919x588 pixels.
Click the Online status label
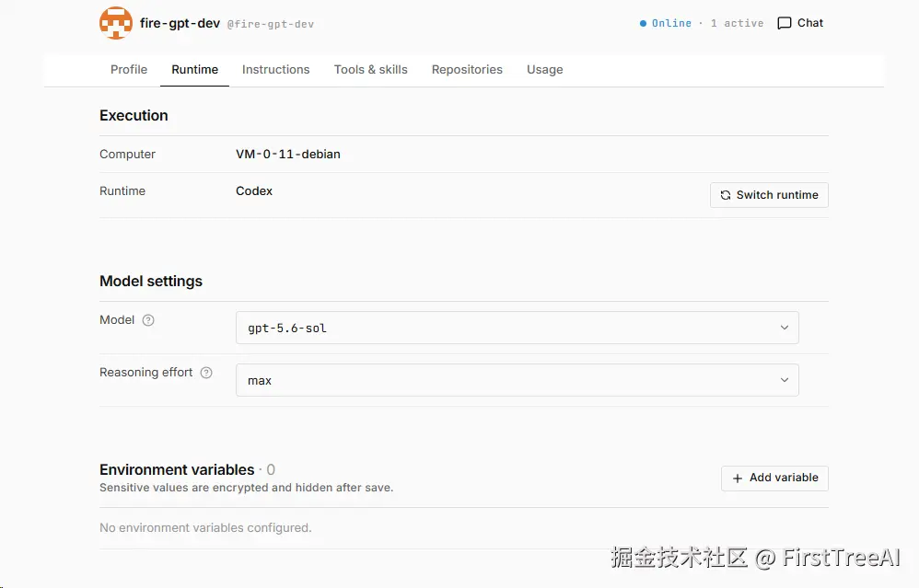point(671,23)
